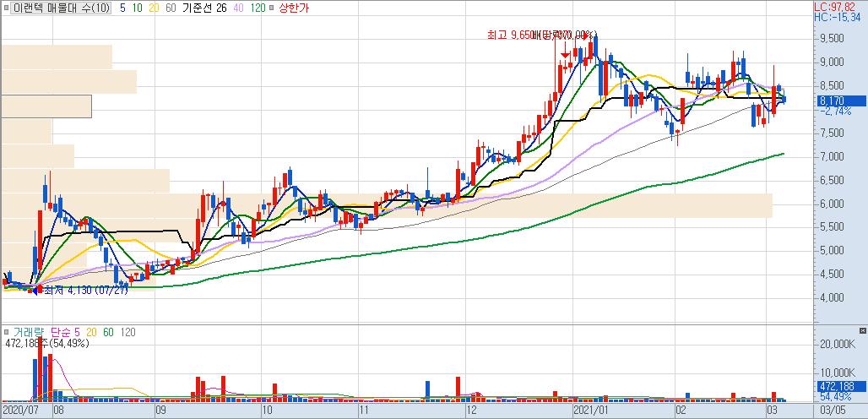Toggle the square marker before 이랜텍 매물대

[6, 8]
